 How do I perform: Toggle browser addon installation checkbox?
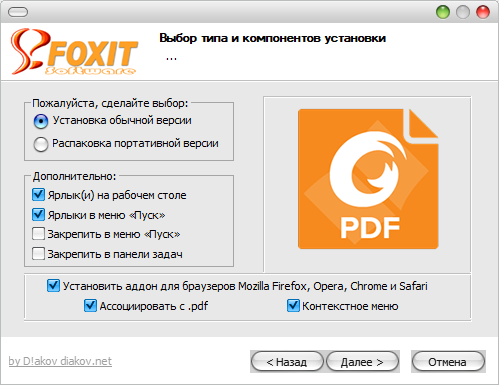click(53, 286)
